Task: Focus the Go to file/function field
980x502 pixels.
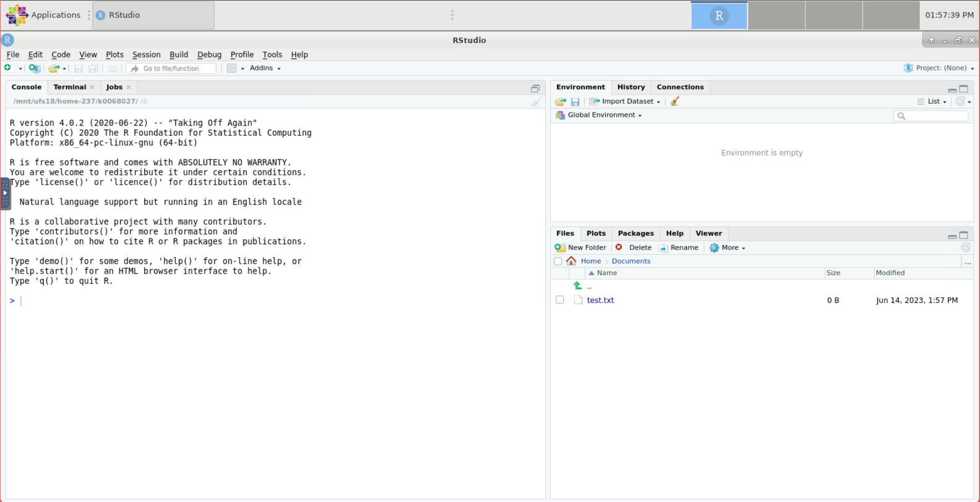Action: coord(171,68)
